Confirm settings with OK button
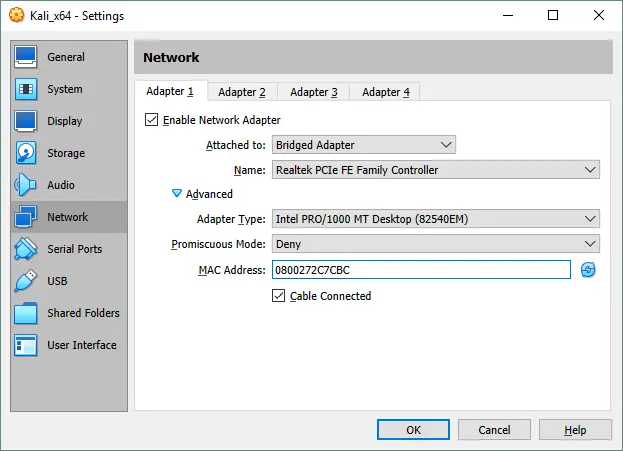Image resolution: width=623 pixels, height=451 pixels. [x=413, y=430]
